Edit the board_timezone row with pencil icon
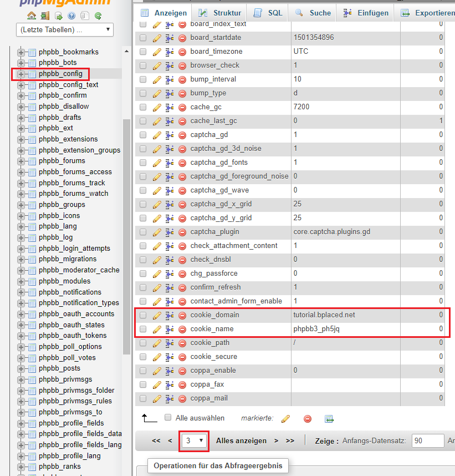455x476 pixels. (x=157, y=52)
